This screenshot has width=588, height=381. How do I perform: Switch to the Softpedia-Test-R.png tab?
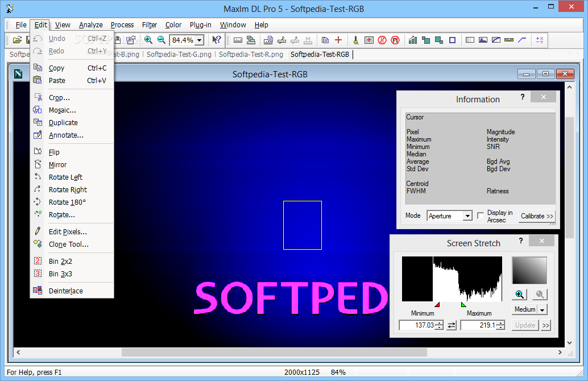[x=251, y=55]
